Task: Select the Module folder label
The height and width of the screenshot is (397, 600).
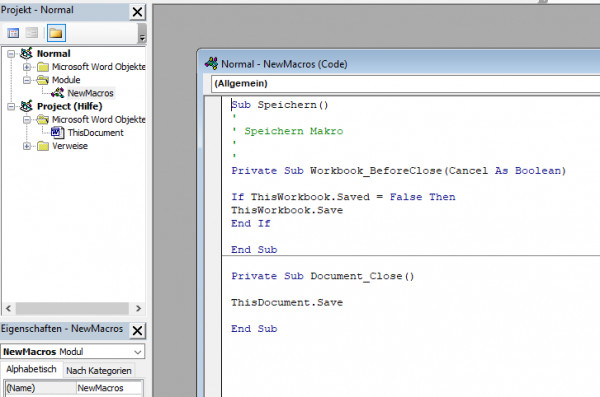Action: tap(66, 80)
